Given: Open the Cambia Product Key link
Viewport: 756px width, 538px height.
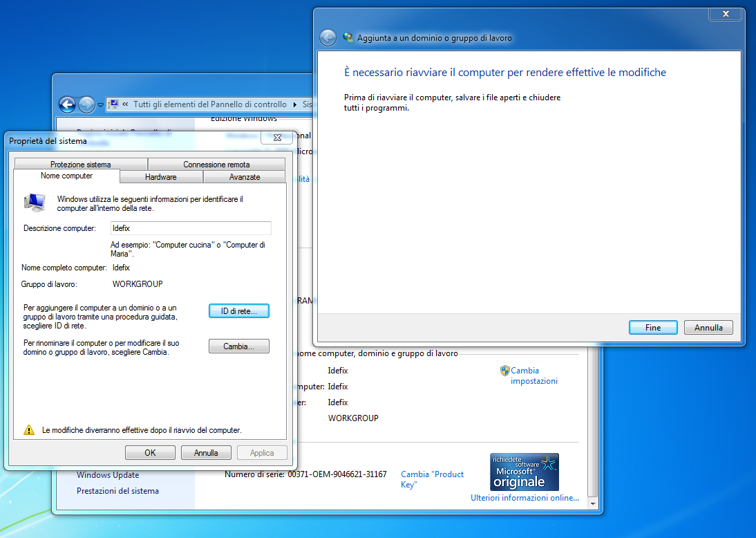Looking at the screenshot, I should coord(432,479).
